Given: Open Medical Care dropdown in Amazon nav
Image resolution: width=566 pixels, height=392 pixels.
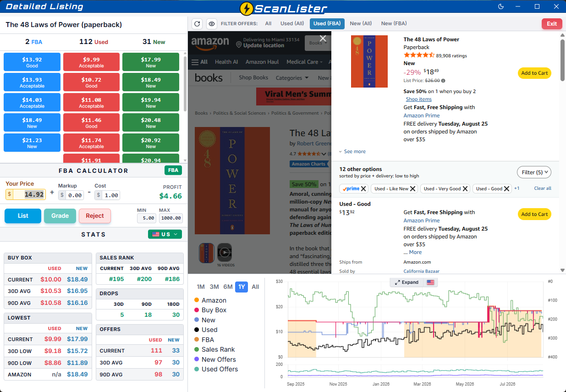Looking at the screenshot, I should click(304, 62).
